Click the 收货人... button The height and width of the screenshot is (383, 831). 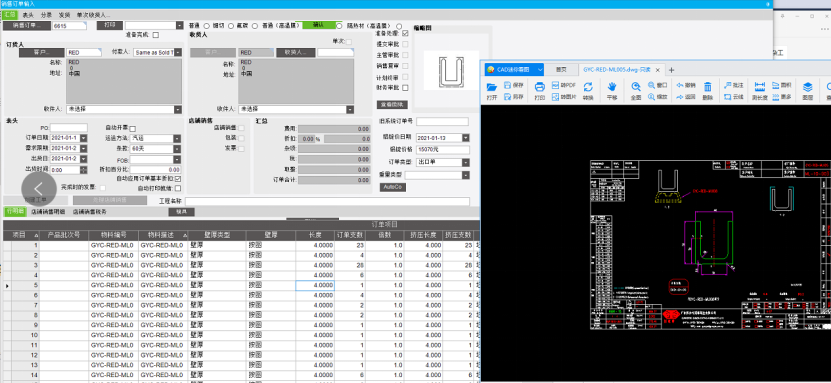pos(296,52)
